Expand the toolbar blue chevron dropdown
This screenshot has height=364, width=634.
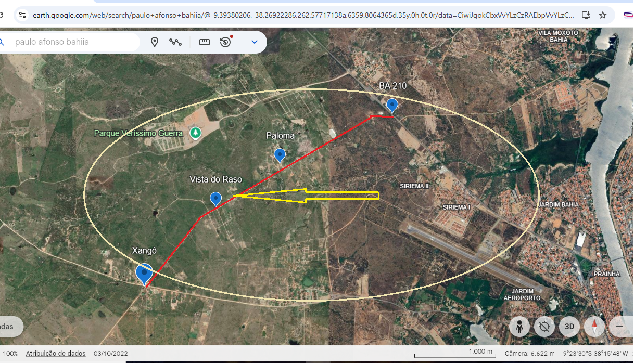point(255,42)
